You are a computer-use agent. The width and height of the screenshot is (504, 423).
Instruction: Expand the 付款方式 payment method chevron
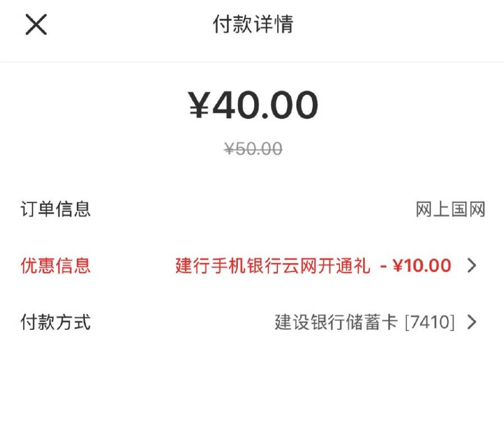(471, 322)
